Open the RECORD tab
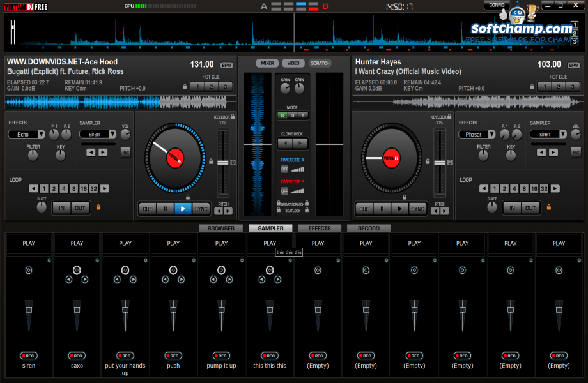The image size is (588, 383). click(x=369, y=229)
